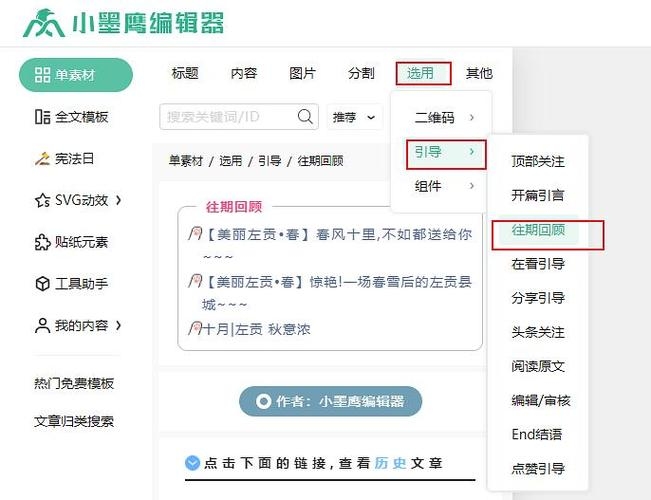Choose 点赞引导 from the submenu

pyautogui.click(x=538, y=468)
